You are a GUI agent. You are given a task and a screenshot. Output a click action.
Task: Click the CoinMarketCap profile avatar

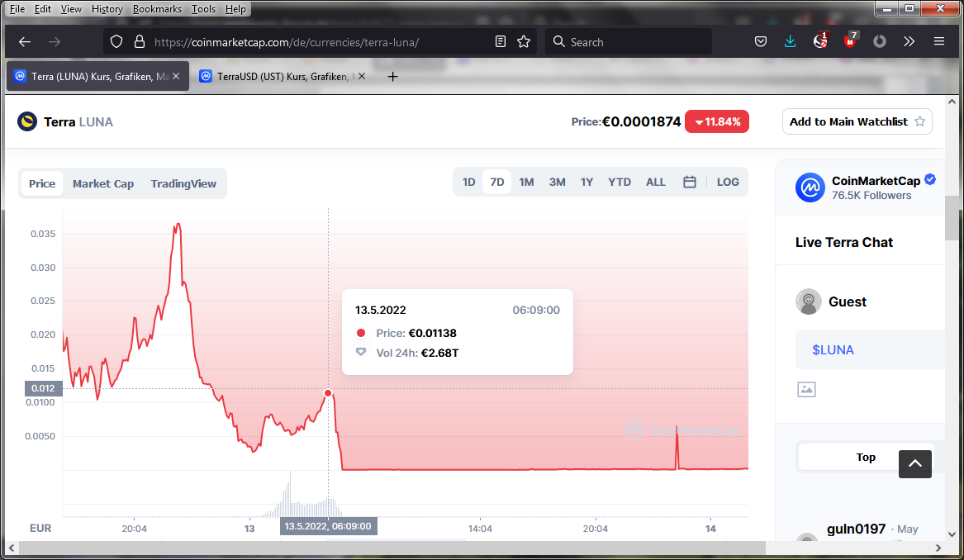click(810, 187)
